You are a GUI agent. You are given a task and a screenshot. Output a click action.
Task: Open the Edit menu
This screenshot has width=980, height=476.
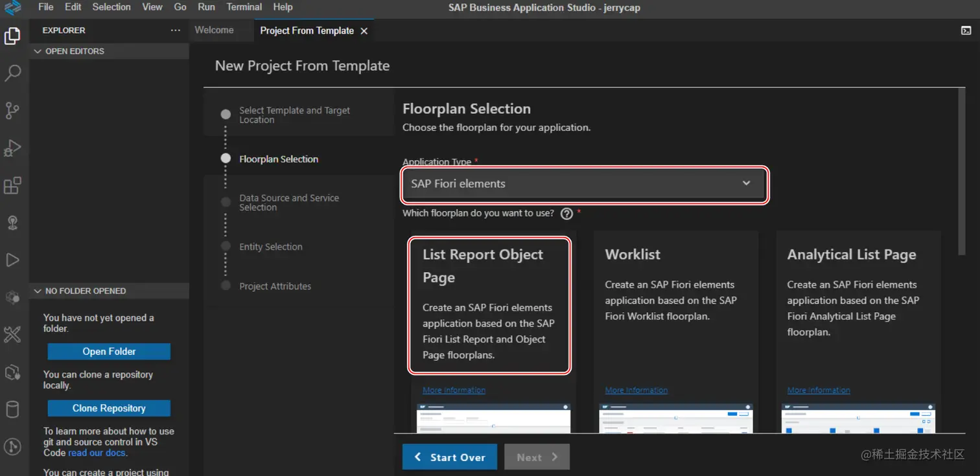[x=73, y=7]
